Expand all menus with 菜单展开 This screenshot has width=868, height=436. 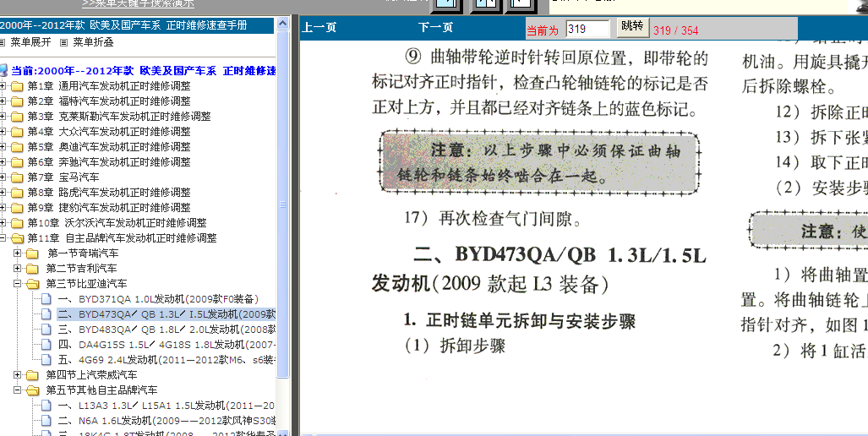[x=30, y=42]
